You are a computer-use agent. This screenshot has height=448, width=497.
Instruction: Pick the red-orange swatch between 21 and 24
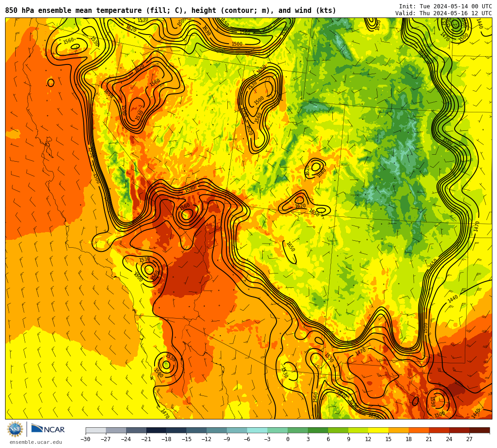tap(439, 431)
